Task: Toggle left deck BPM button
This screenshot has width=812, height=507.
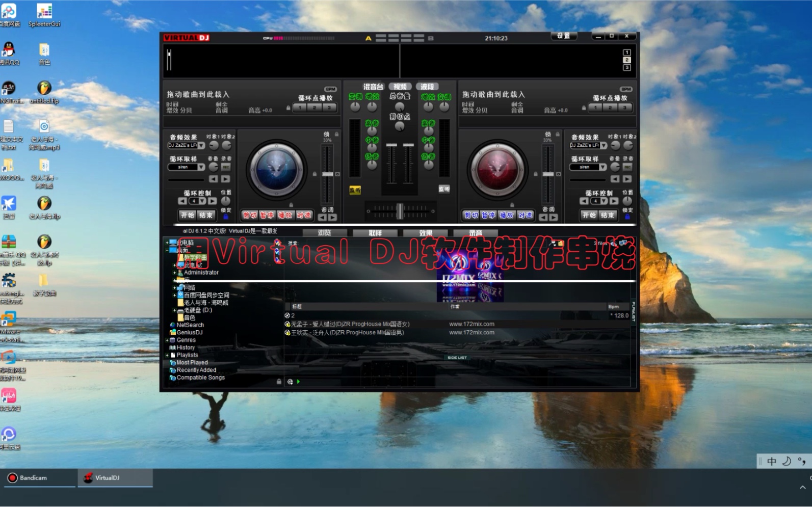Action: tap(330, 89)
